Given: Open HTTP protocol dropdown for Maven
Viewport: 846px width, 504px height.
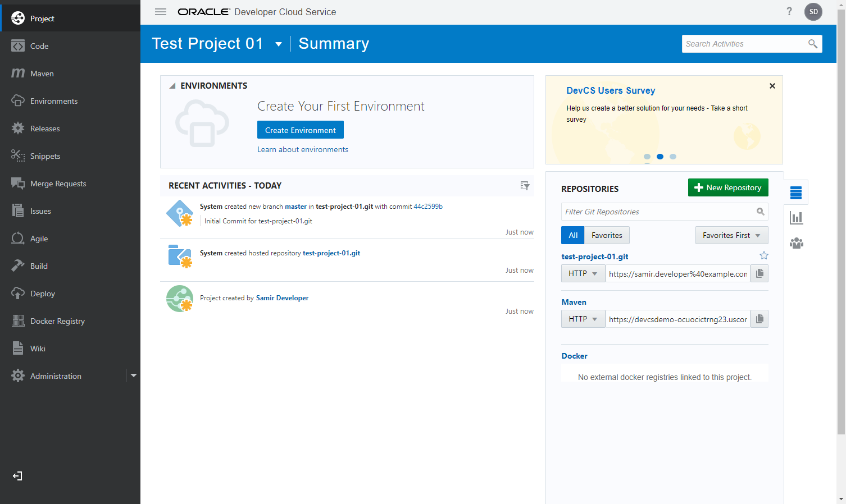Looking at the screenshot, I should click(x=583, y=319).
